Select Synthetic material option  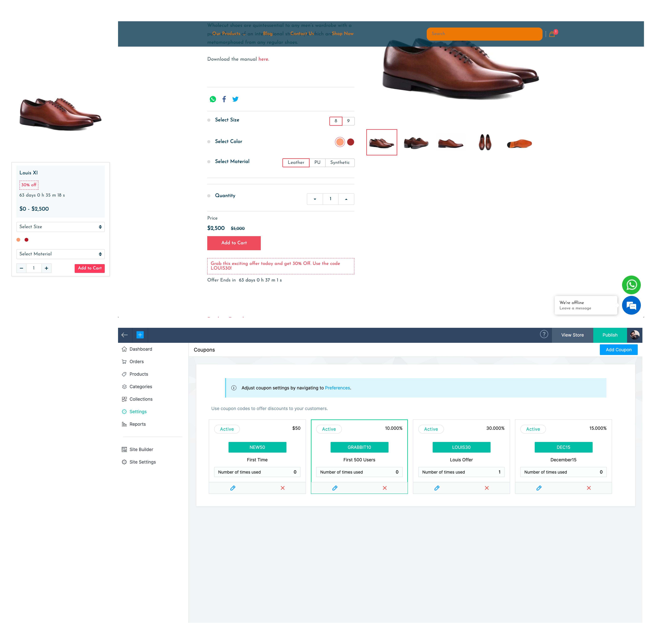tap(340, 163)
